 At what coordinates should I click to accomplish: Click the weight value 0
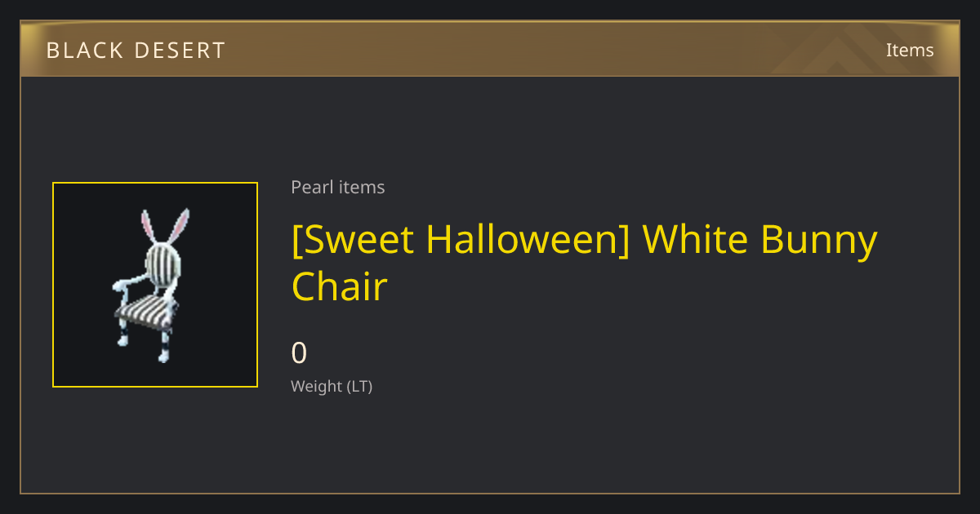(x=299, y=352)
